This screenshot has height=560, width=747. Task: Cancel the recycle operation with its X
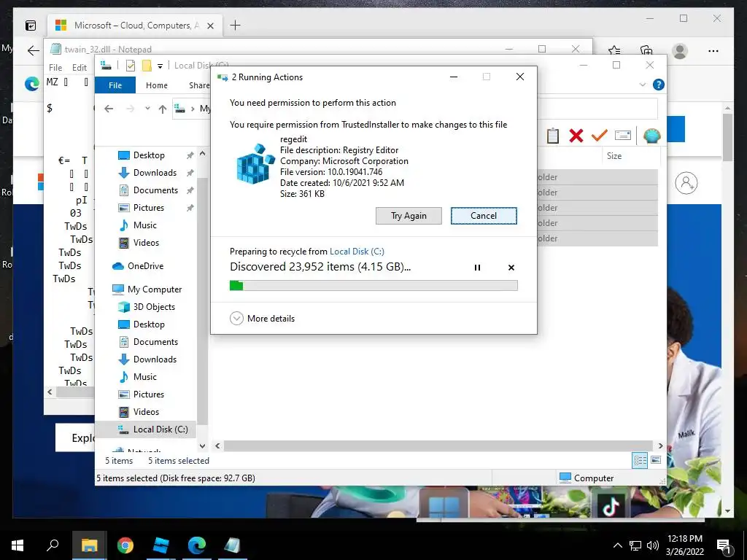pos(511,268)
